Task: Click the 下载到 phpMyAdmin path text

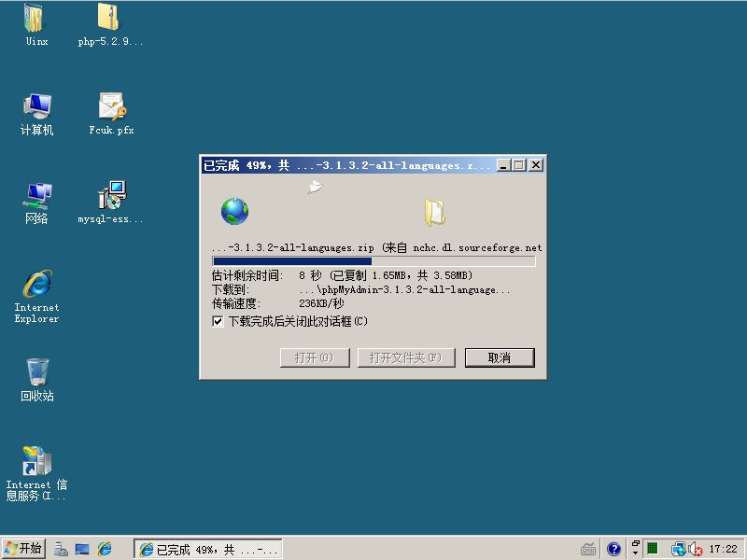Action: [x=360, y=289]
